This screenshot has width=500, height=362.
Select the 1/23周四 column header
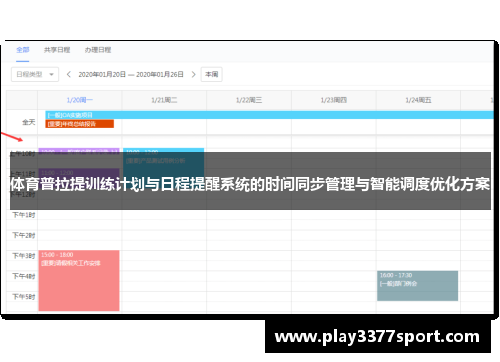pyautogui.click(x=334, y=100)
